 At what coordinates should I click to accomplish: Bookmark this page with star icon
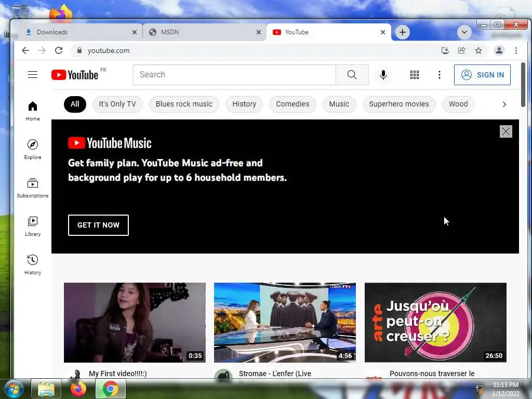(478, 50)
